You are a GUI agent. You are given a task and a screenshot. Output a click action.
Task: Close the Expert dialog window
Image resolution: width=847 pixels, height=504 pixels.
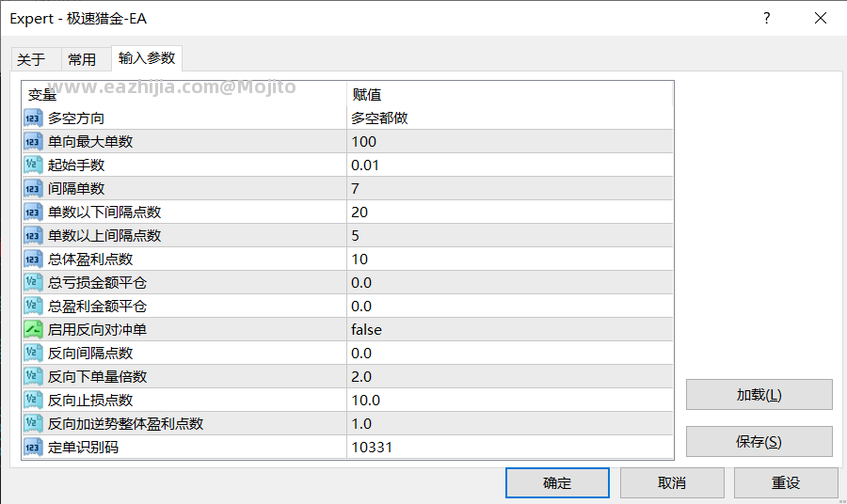pos(821,19)
